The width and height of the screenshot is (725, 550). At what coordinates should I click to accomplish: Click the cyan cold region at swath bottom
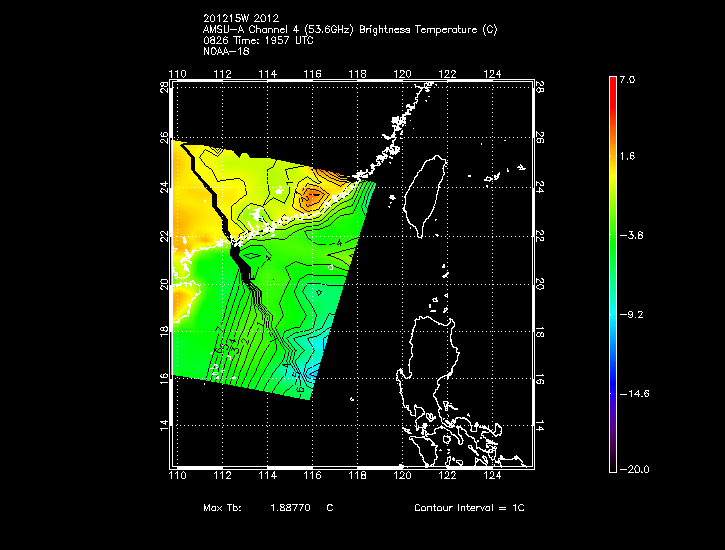tap(310, 355)
